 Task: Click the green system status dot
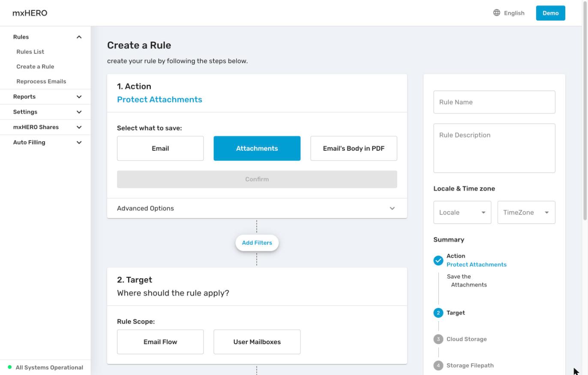pos(10,367)
